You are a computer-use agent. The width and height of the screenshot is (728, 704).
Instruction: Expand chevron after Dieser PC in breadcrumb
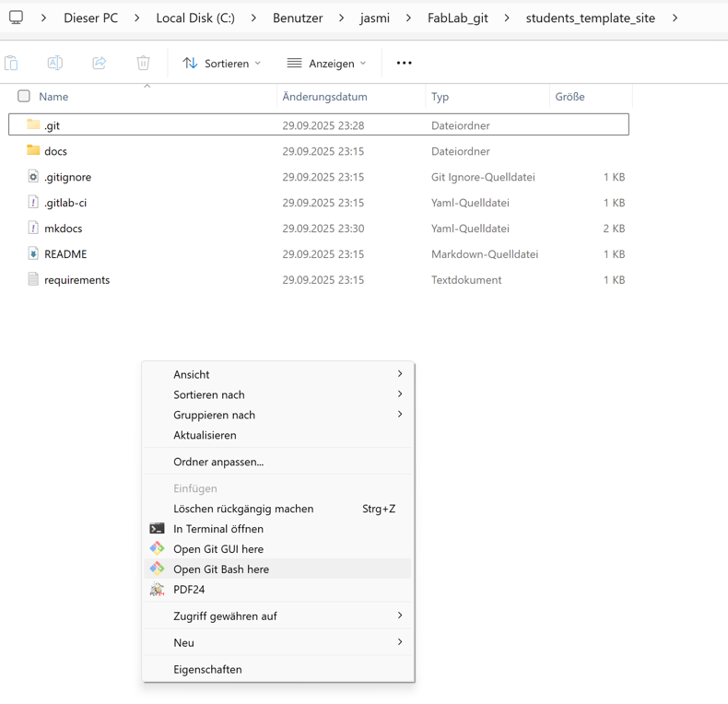[137, 18]
